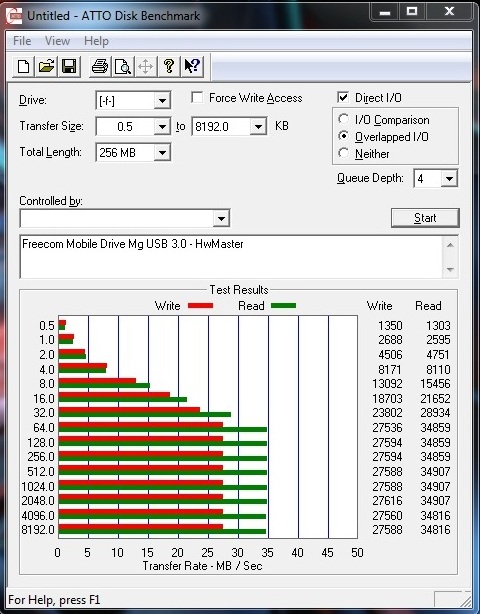
Task: Open a saved benchmark with folder icon
Action: (x=46, y=66)
